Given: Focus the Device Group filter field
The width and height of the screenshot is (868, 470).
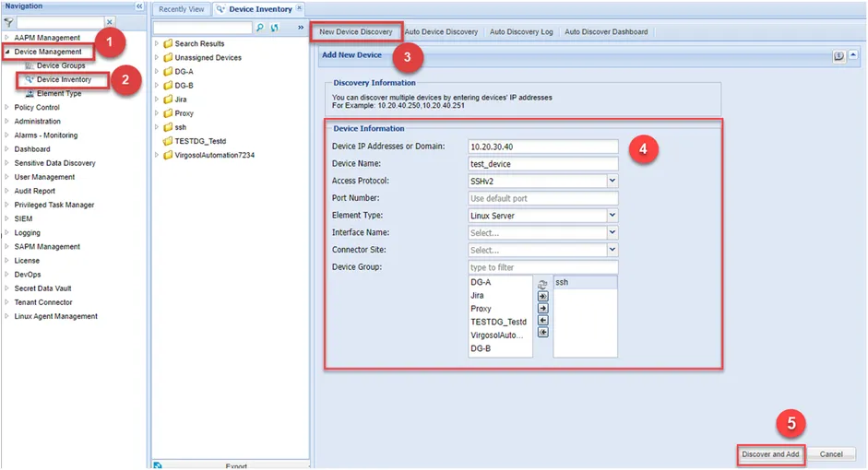Looking at the screenshot, I should [x=542, y=267].
